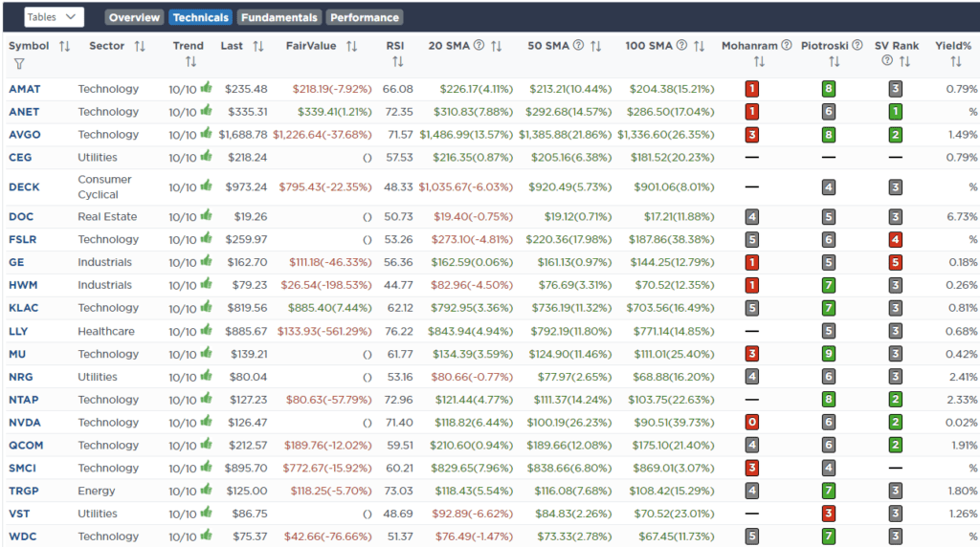Viewport: 980px width, 547px height.
Task: Select QCOM 50 SMA $189.66(12.08%)
Action: click(569, 446)
